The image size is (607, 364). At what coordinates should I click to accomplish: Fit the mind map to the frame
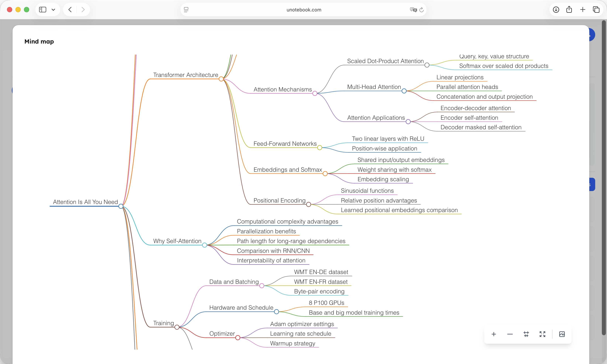click(526, 334)
